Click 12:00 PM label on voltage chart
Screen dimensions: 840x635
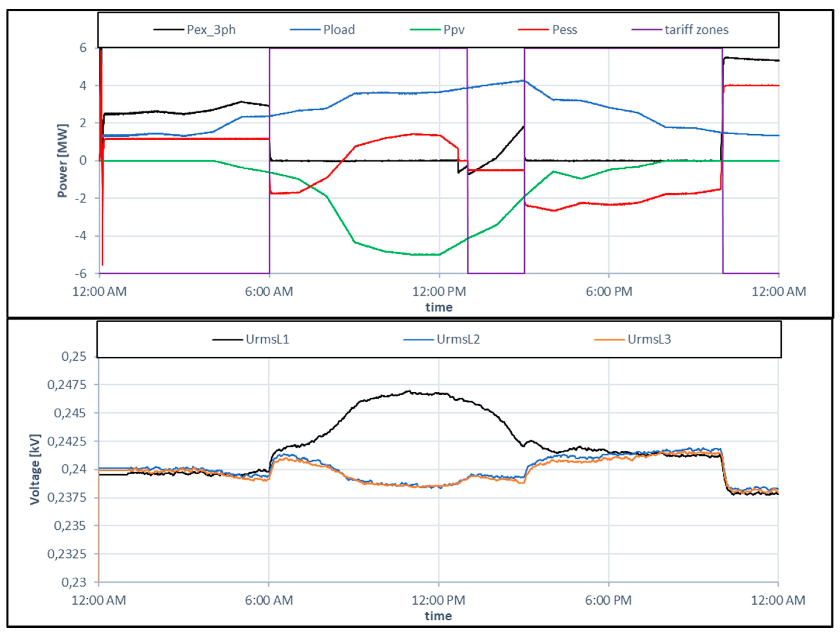438,600
